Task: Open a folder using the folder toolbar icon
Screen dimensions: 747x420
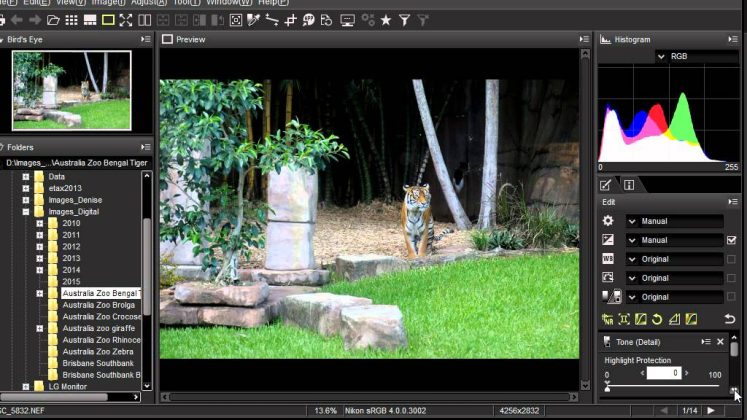Action: coord(53,20)
